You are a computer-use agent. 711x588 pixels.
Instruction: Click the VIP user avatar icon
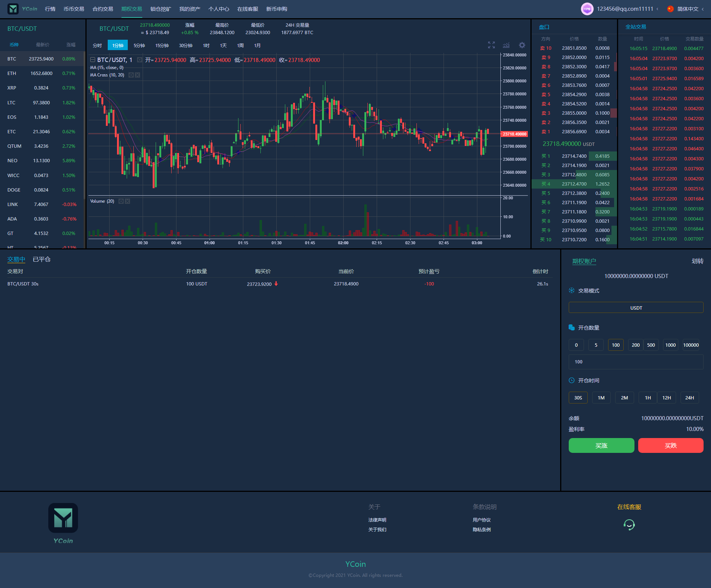click(587, 9)
